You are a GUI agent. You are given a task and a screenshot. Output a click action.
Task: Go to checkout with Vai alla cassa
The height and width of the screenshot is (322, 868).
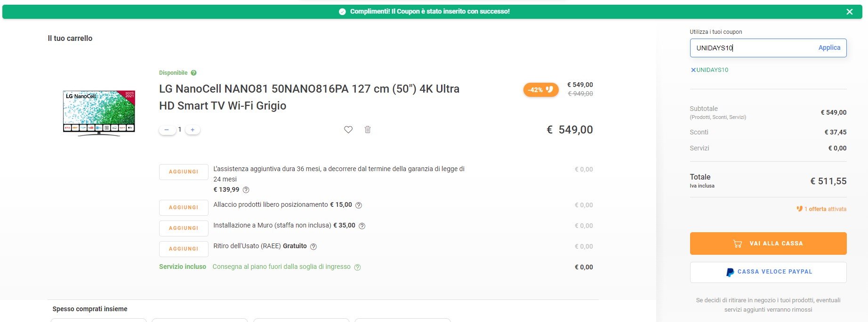click(768, 243)
